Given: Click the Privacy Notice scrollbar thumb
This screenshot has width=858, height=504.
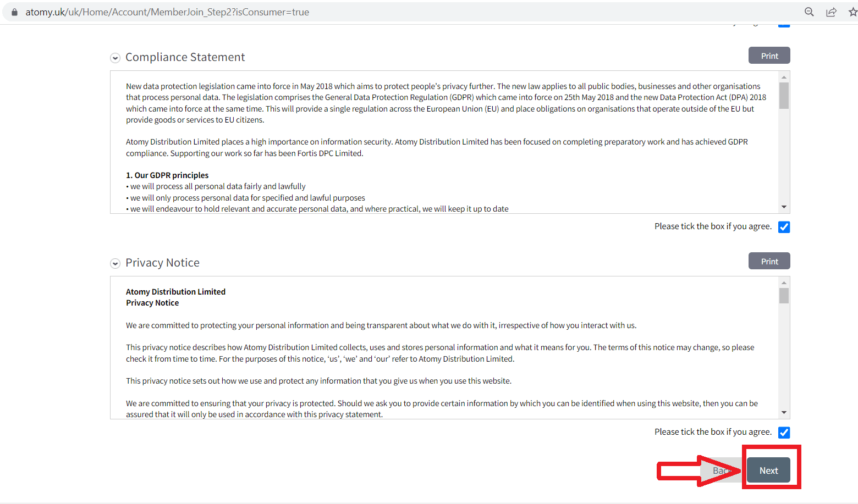Looking at the screenshot, I should click(784, 296).
